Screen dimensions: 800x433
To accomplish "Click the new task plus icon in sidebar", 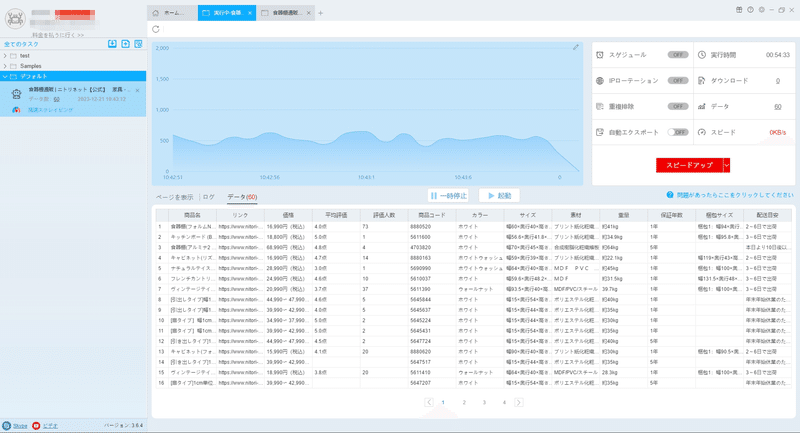I will (126, 44).
